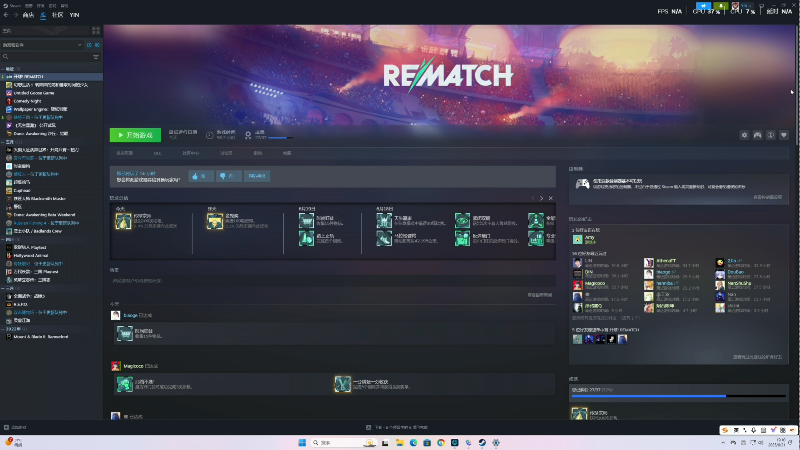Show previous post-game summary with left chevron

point(533,198)
